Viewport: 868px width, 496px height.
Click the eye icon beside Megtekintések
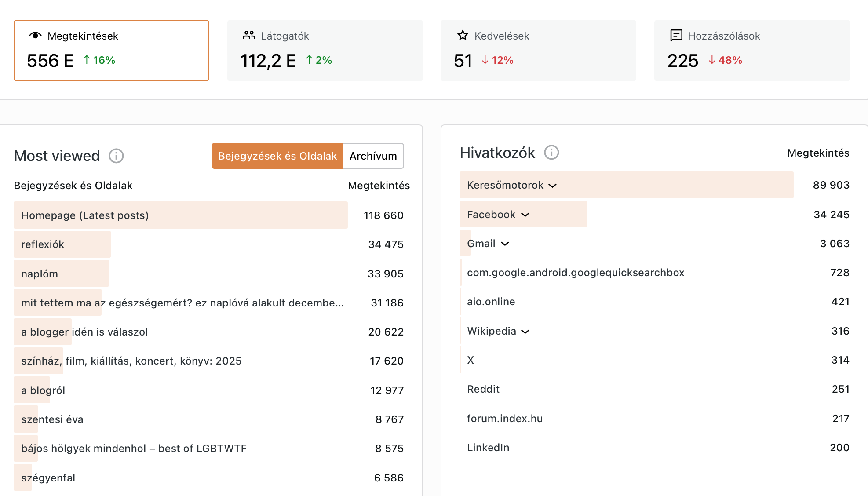pyautogui.click(x=35, y=36)
